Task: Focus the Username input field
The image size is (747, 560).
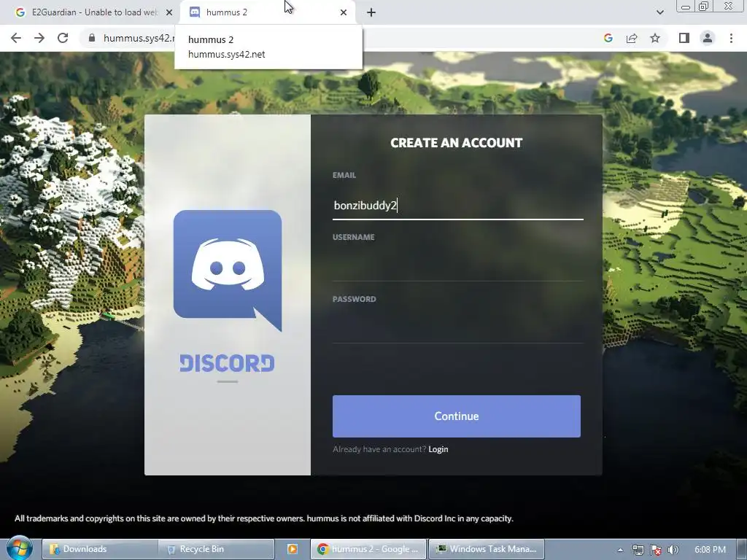Action: 458,268
